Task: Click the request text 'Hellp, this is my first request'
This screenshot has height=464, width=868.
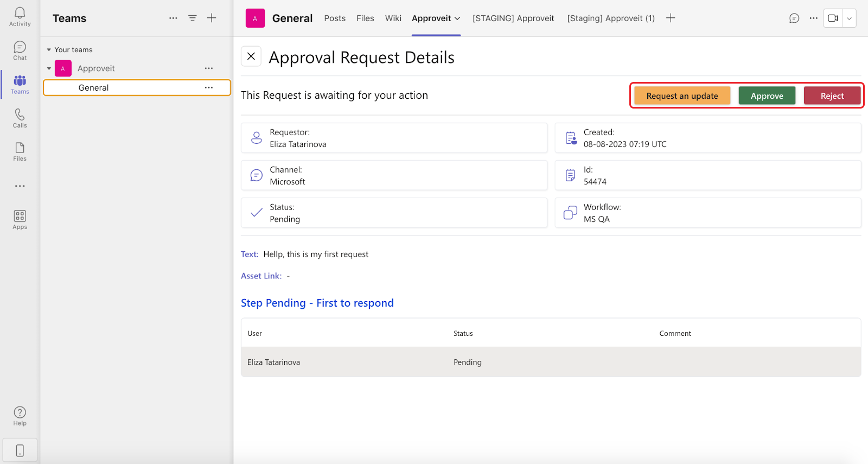Action: [316, 254]
